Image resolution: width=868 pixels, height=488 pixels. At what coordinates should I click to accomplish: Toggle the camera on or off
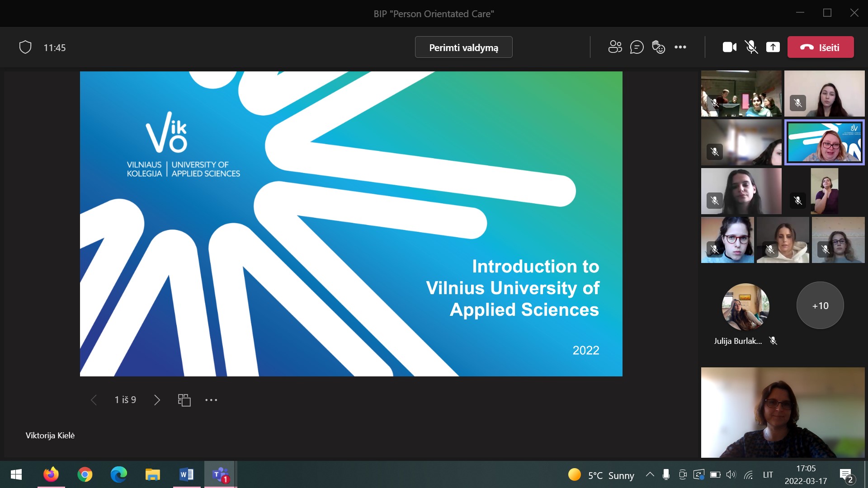pos(729,47)
